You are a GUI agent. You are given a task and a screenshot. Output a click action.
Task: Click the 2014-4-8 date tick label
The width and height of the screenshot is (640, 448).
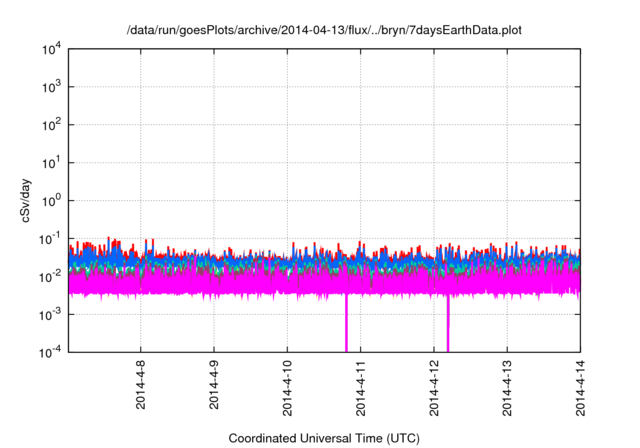tap(140, 384)
